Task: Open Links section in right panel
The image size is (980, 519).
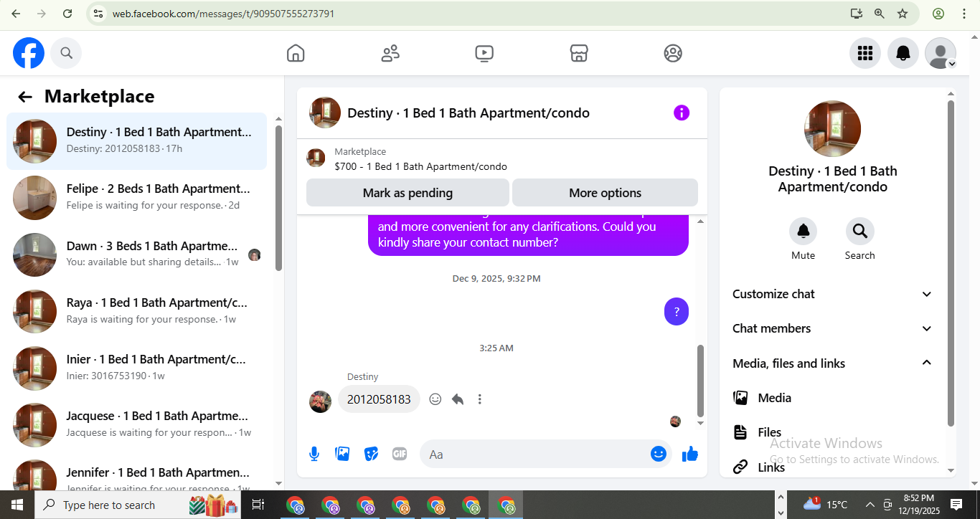Action: click(x=833, y=467)
